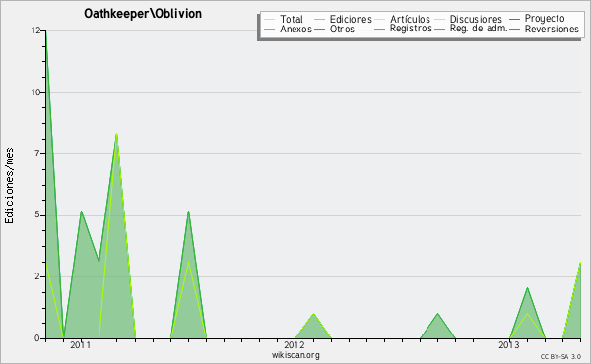Image resolution: width=591 pixels, height=364 pixels.
Task: Click the y-axis value 10
Action: tap(35, 92)
